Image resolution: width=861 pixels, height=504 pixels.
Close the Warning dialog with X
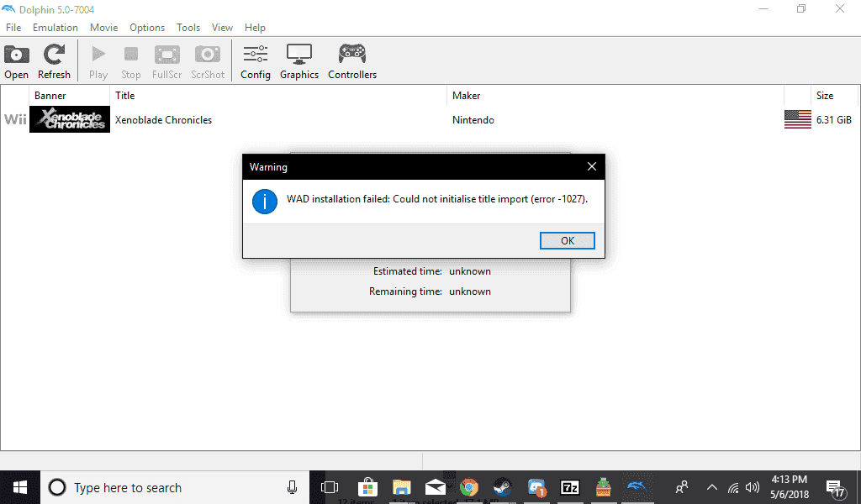click(x=591, y=166)
